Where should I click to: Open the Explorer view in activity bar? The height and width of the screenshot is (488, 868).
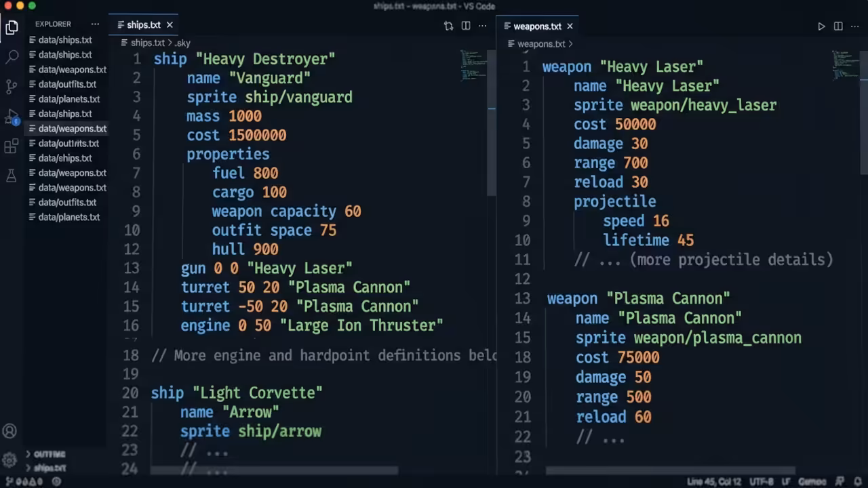[12, 28]
